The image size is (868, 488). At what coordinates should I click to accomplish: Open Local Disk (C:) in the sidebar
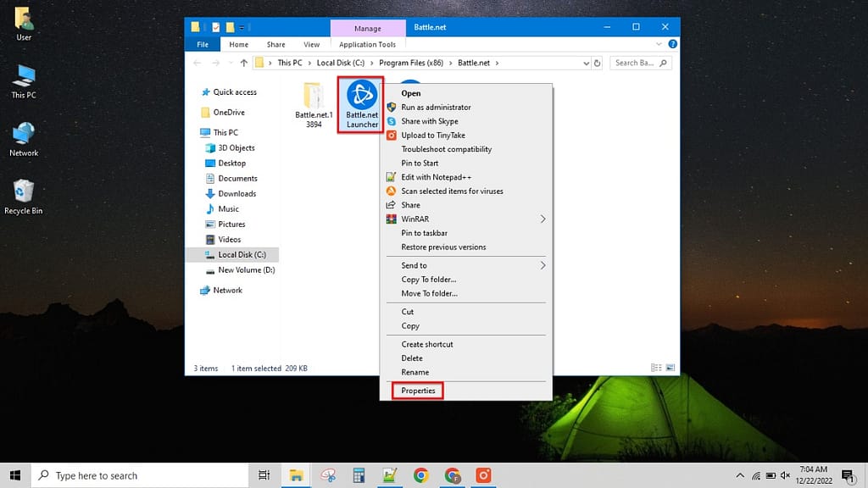click(242, 254)
